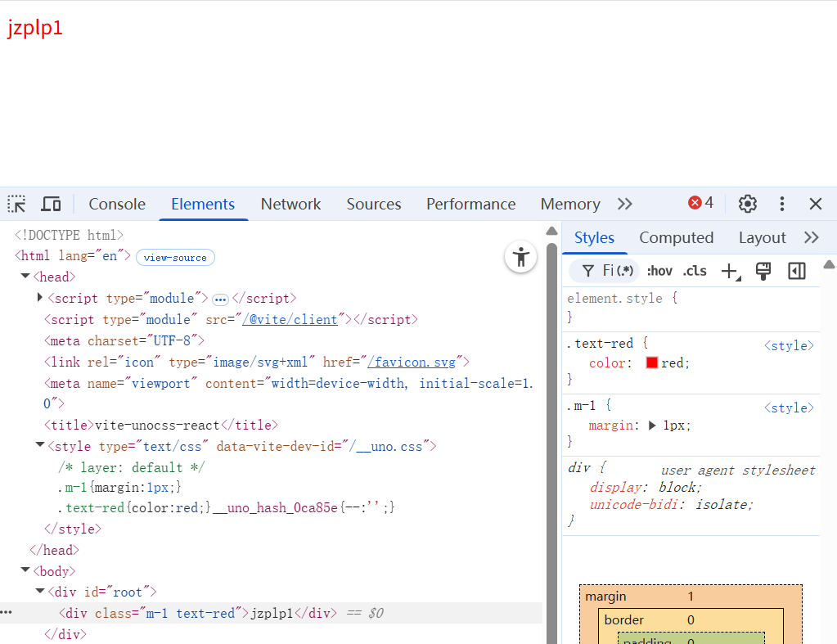Click the margin value 1 in box model
The image size is (837, 644).
click(x=691, y=597)
